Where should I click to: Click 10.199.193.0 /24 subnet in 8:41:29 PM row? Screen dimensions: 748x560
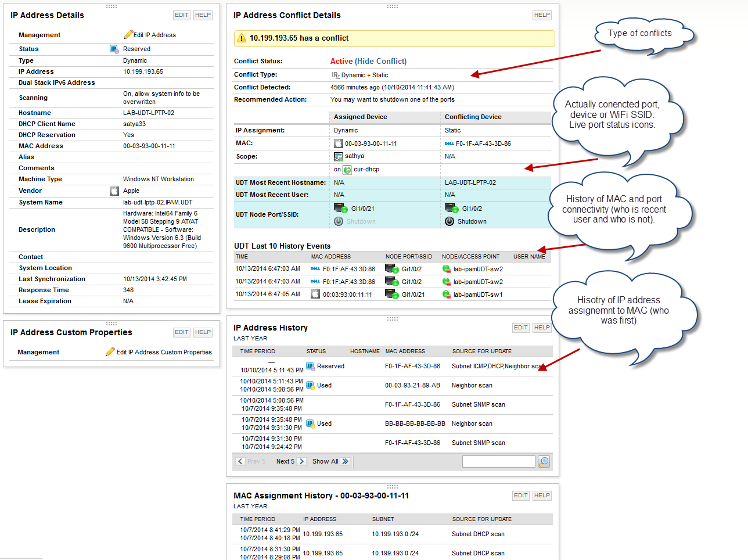click(395, 534)
